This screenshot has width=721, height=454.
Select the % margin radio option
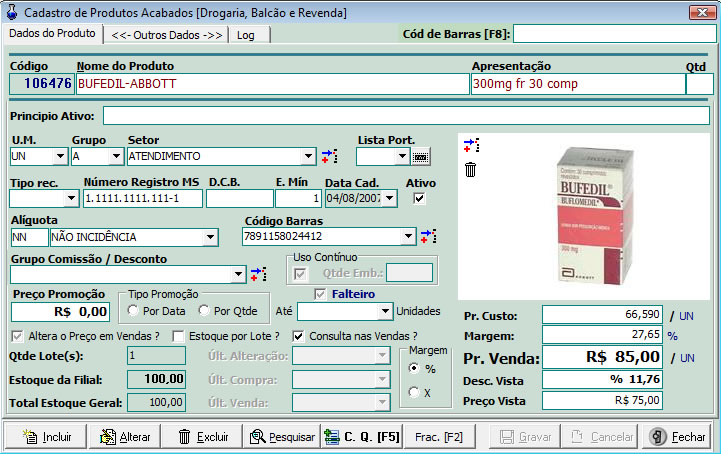[x=414, y=368]
